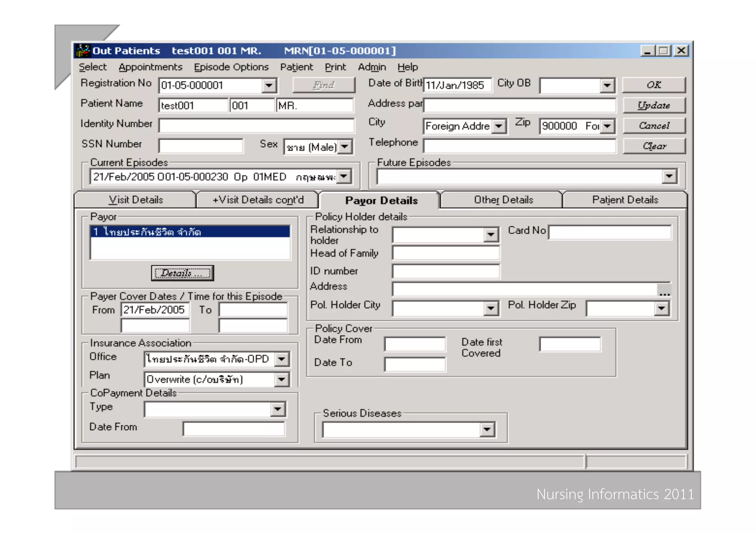This screenshot has height=534, width=756.
Task: Expand Relationship to holder dropdown
Action: [491, 235]
